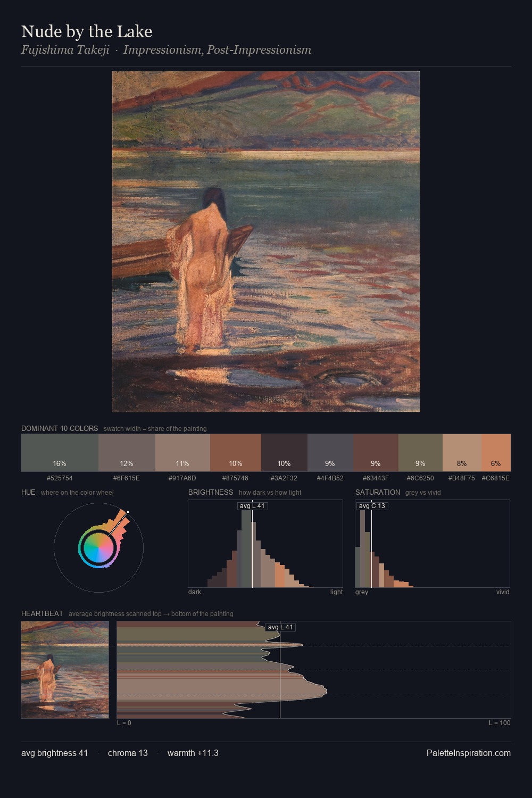Click hex code '#B48F75' label
This screenshot has width=532, height=798.
click(x=462, y=478)
